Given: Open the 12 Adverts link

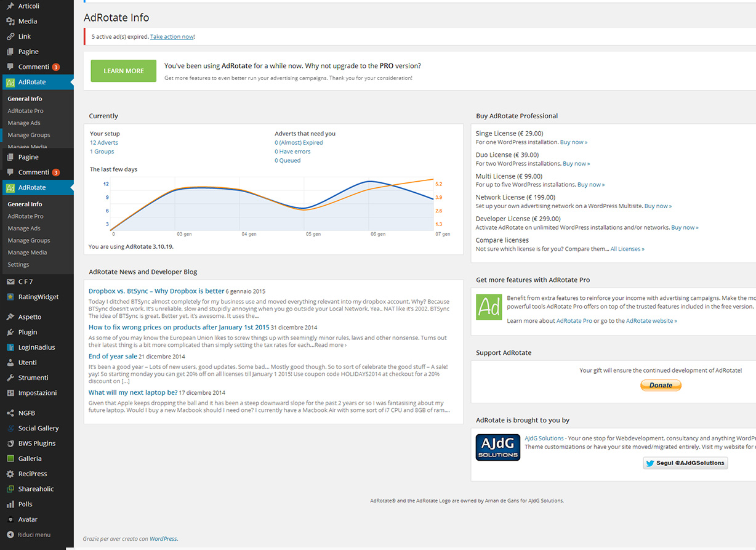Looking at the screenshot, I should (104, 142).
